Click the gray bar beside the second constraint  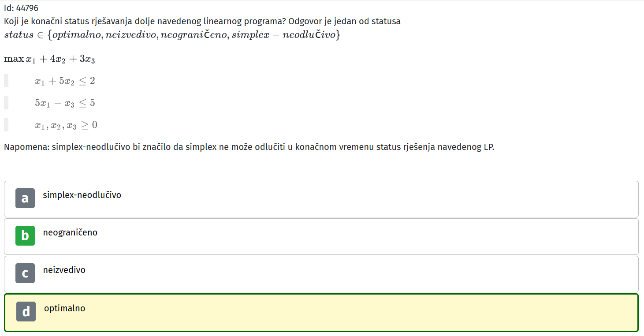(x=6, y=103)
